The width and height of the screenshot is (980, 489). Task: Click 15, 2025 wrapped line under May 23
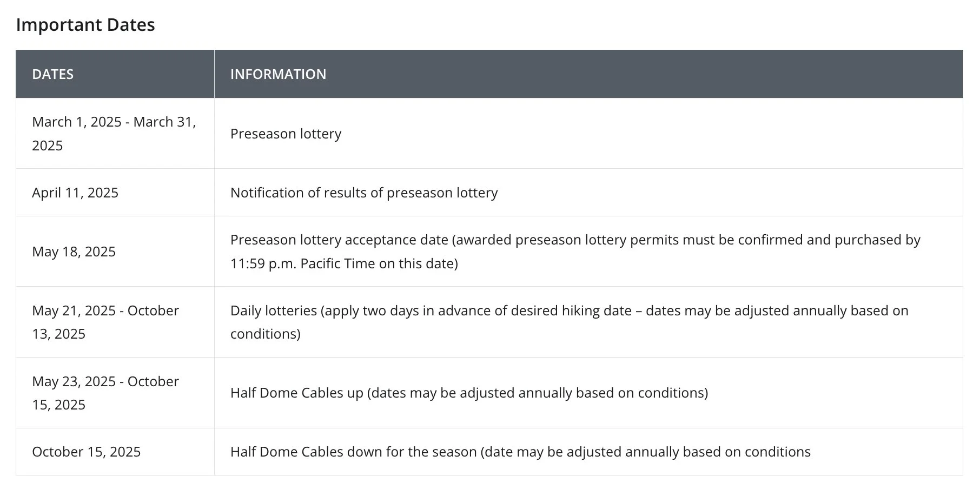pyautogui.click(x=58, y=405)
